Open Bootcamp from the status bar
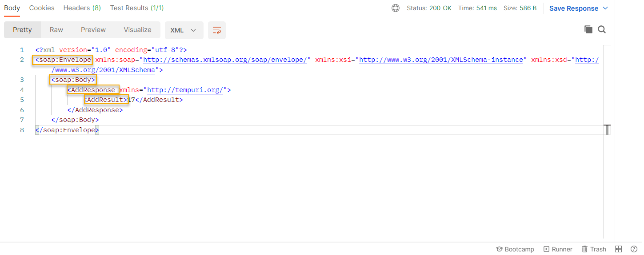 [x=515, y=249]
